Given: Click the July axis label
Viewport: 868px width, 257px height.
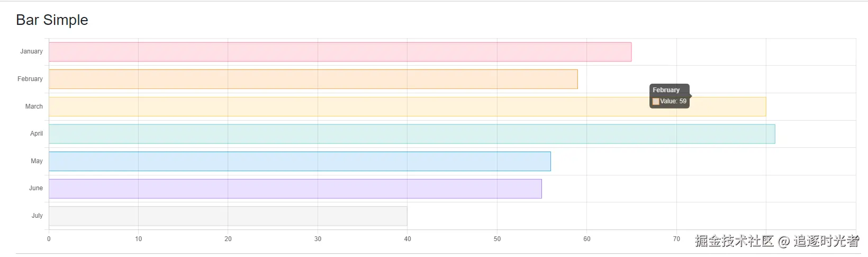Looking at the screenshot, I should (x=37, y=216).
